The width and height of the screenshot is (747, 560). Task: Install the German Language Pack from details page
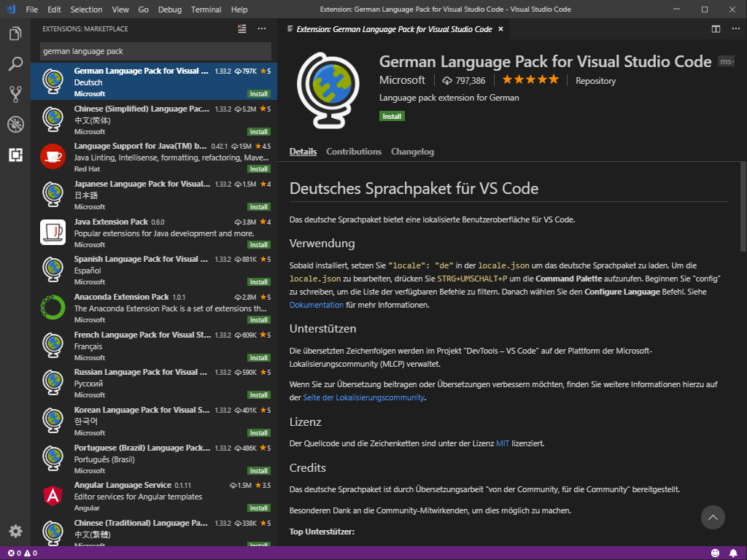click(392, 116)
